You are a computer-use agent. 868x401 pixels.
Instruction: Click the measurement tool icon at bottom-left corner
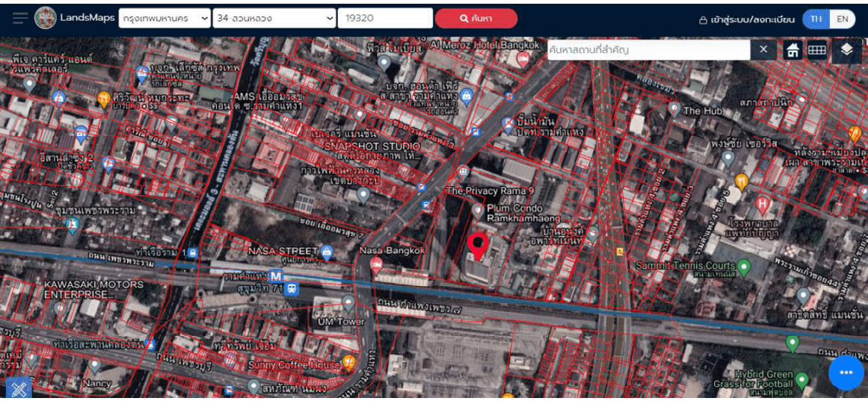(18, 389)
